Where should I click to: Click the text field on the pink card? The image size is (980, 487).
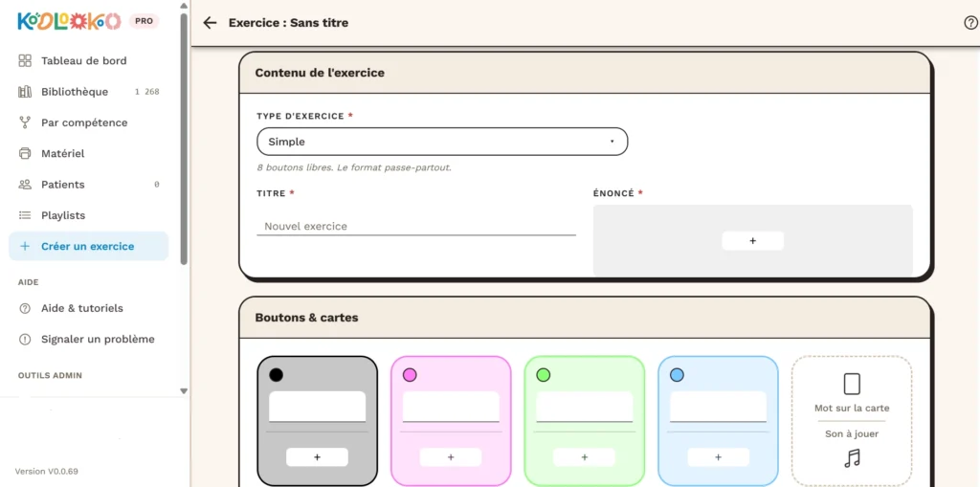(x=452, y=407)
